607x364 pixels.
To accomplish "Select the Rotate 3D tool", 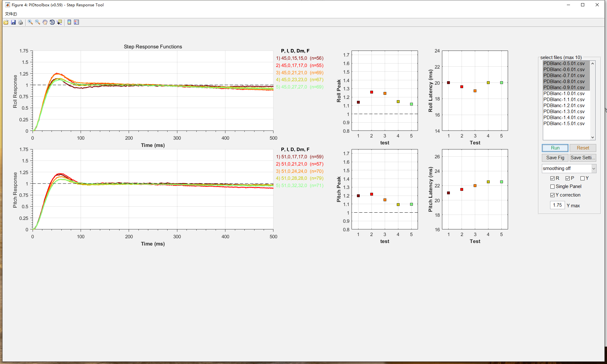I will point(52,22).
